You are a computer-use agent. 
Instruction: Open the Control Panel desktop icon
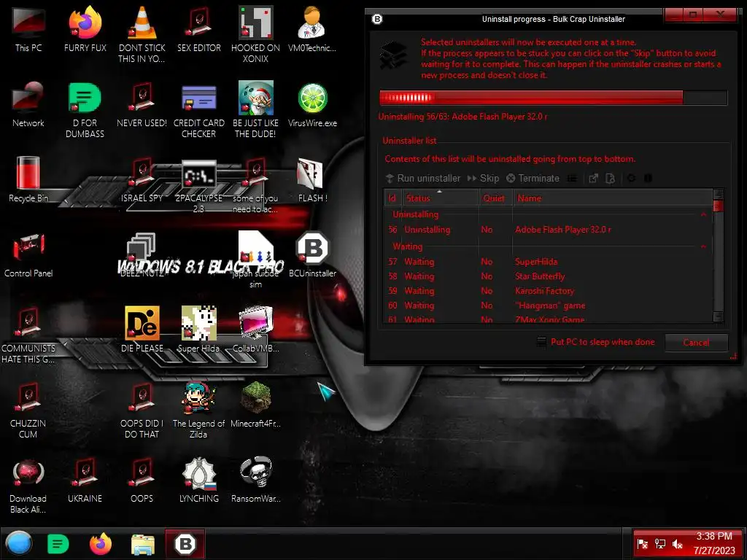point(28,254)
